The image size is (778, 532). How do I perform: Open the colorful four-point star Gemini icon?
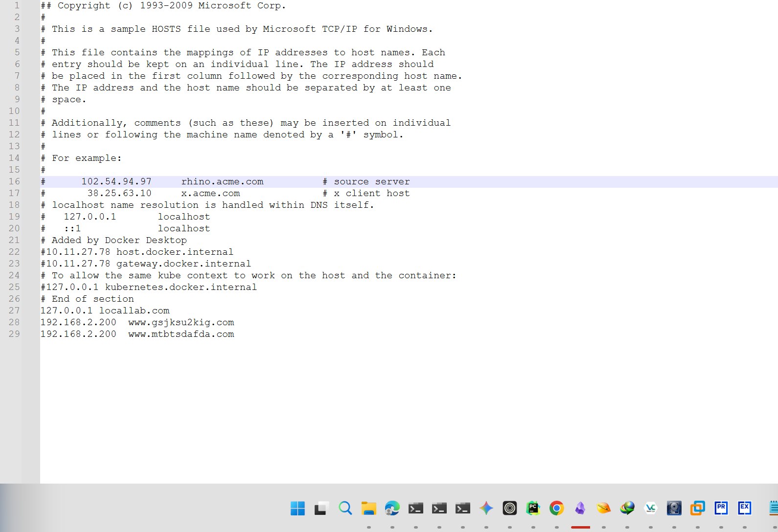(x=486, y=509)
